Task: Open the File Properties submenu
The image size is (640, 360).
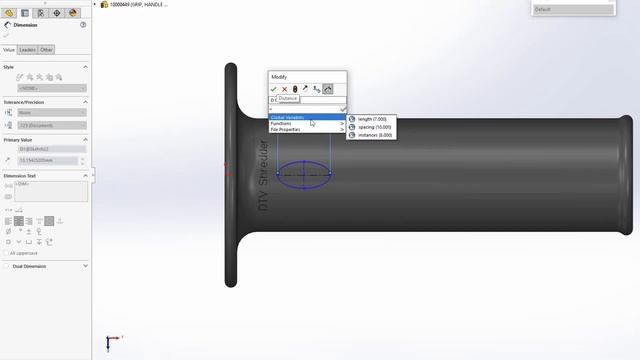Action: 307,129
